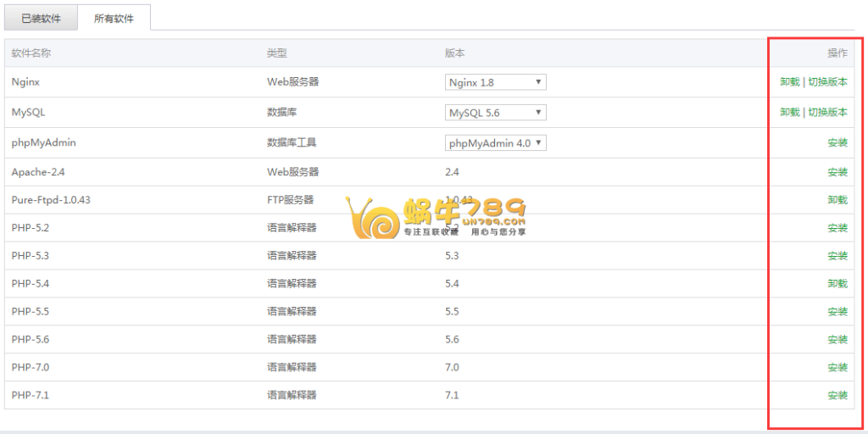The width and height of the screenshot is (868, 434).
Task: Install PHP-5.2 with its 安装 link
Action: 837,228
